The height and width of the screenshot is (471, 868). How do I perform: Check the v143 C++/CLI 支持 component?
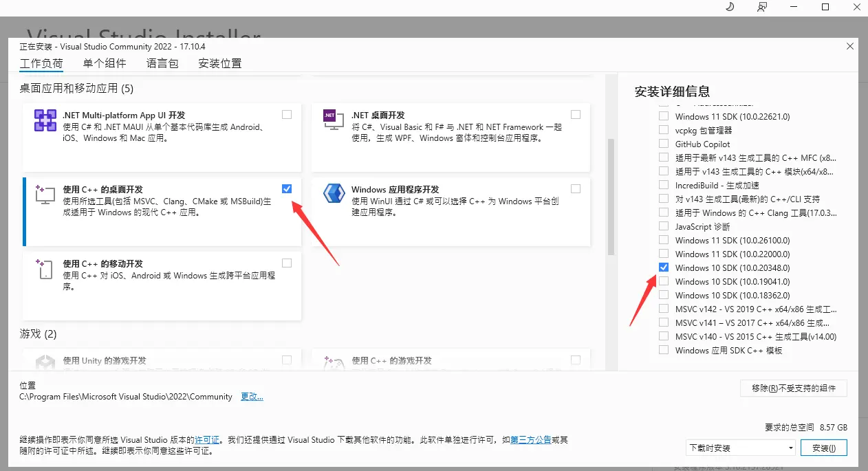coord(664,199)
